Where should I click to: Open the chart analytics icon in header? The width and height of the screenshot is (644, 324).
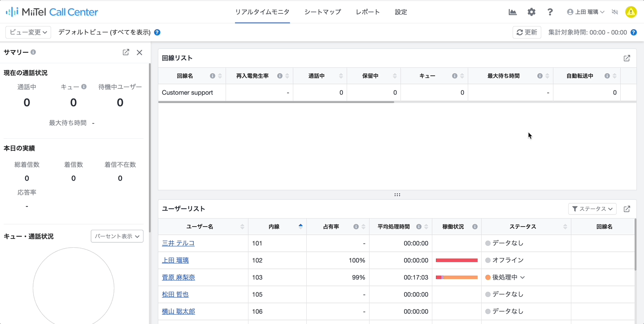(513, 12)
